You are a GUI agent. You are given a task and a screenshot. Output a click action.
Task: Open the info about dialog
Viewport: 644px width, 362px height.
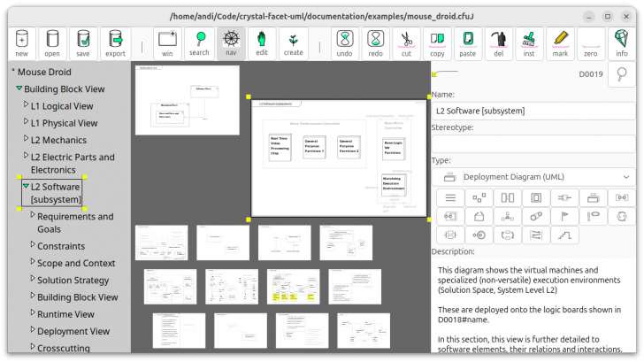point(622,43)
